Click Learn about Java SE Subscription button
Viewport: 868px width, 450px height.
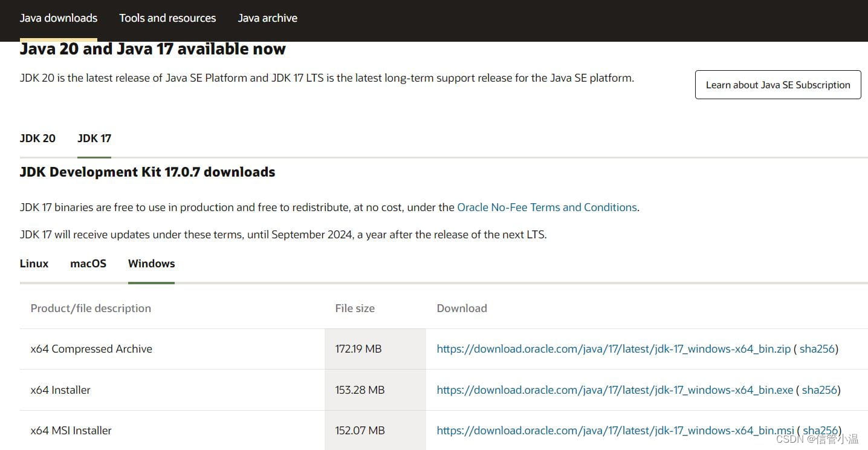778,85
